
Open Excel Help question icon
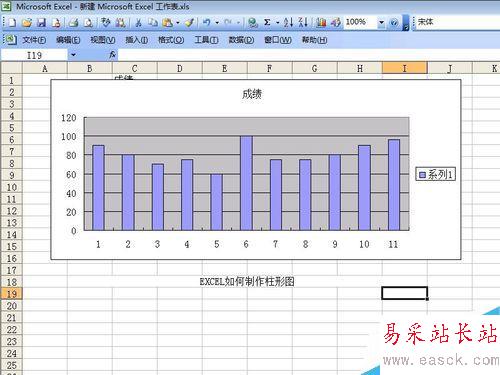pyautogui.click(x=394, y=22)
